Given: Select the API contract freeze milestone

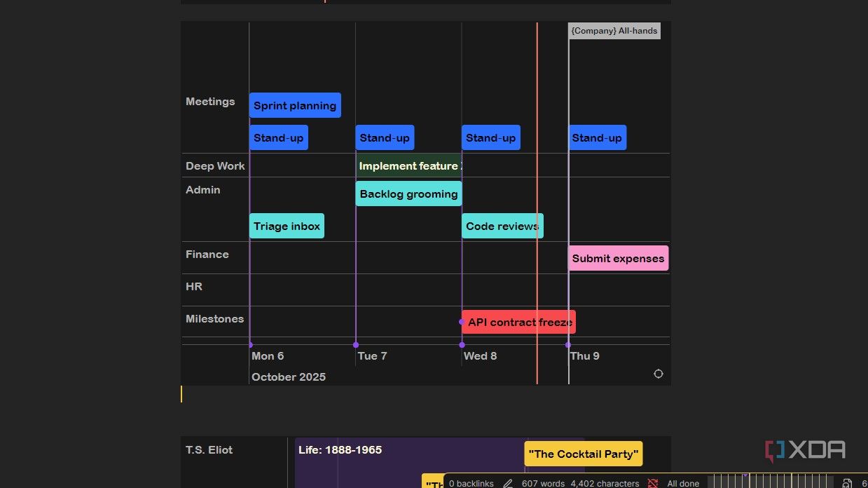Looking at the screenshot, I should click(519, 322).
